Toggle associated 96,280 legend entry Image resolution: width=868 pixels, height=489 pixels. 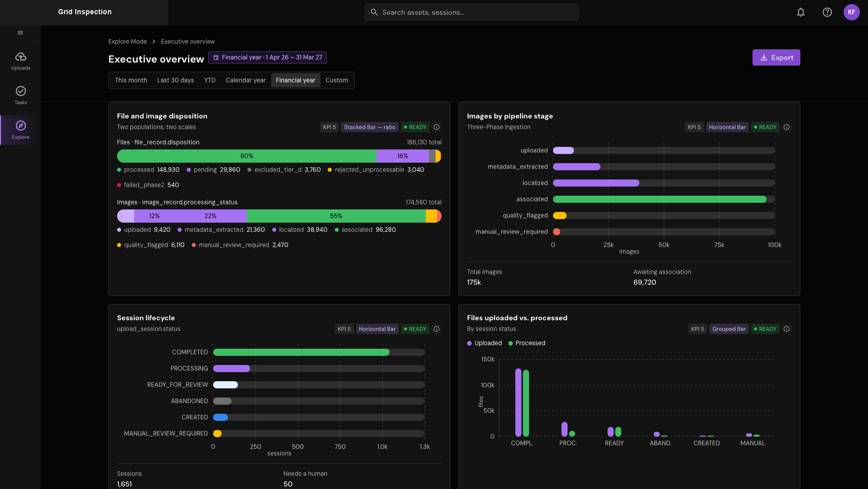[365, 230]
